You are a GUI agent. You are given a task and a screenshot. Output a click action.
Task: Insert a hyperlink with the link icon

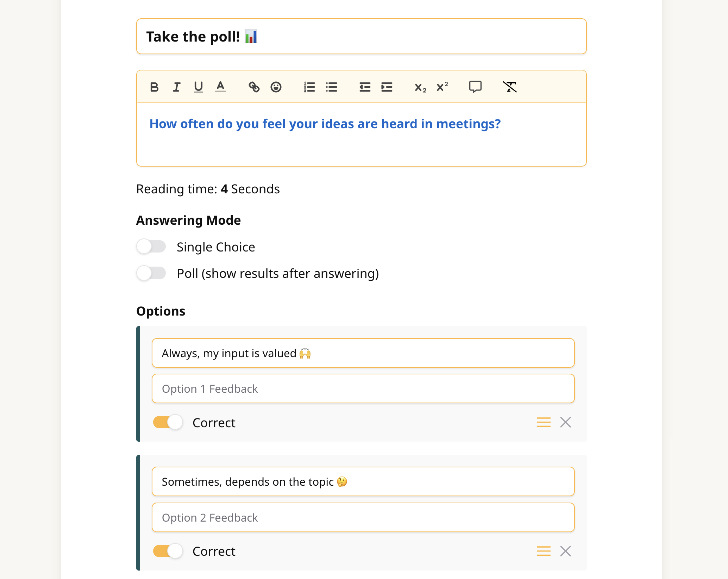pos(254,87)
